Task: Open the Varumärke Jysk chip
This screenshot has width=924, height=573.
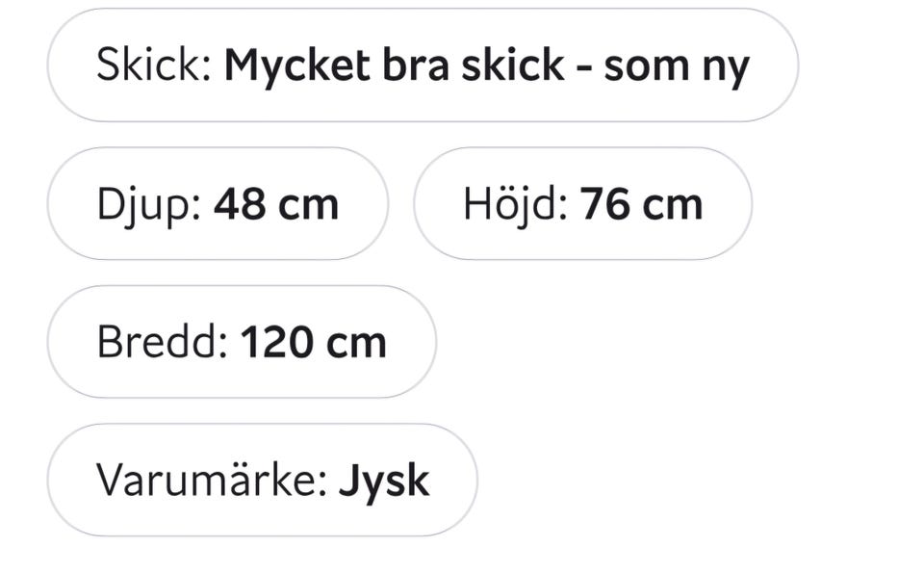Action: (262, 480)
